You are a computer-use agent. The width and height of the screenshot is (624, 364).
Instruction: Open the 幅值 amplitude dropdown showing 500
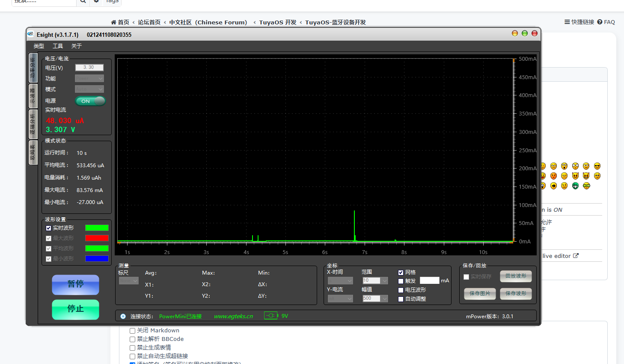[384, 299]
